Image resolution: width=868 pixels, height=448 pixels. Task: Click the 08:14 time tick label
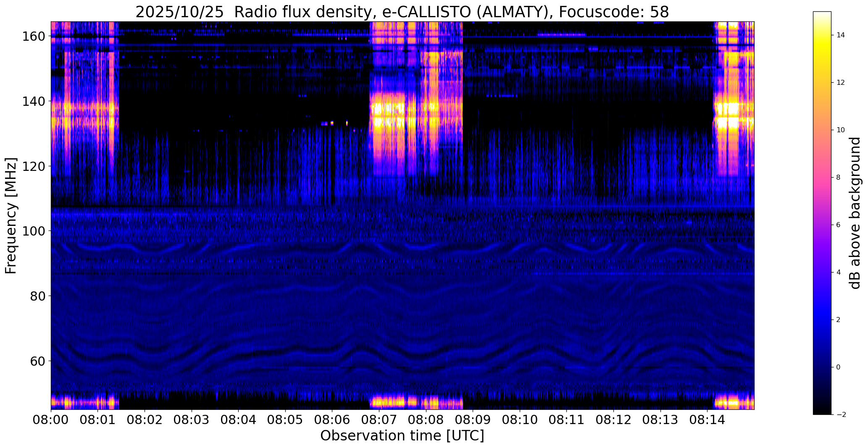[x=707, y=419]
